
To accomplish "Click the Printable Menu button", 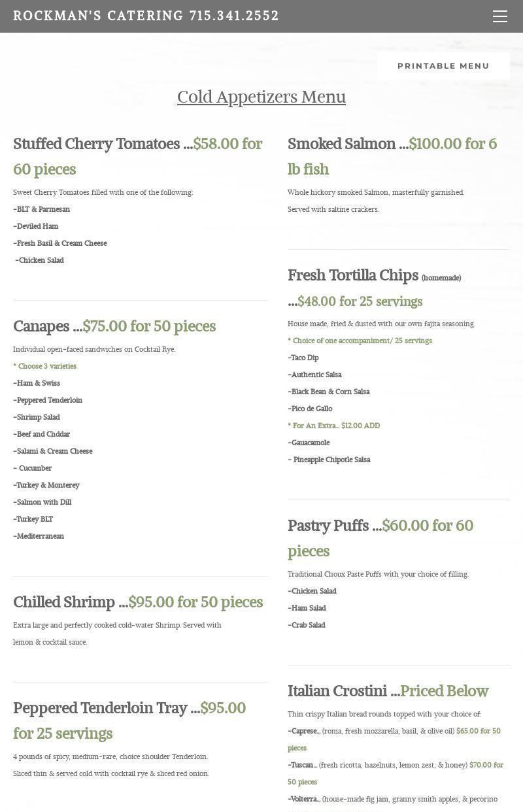I will pyautogui.click(x=443, y=66).
